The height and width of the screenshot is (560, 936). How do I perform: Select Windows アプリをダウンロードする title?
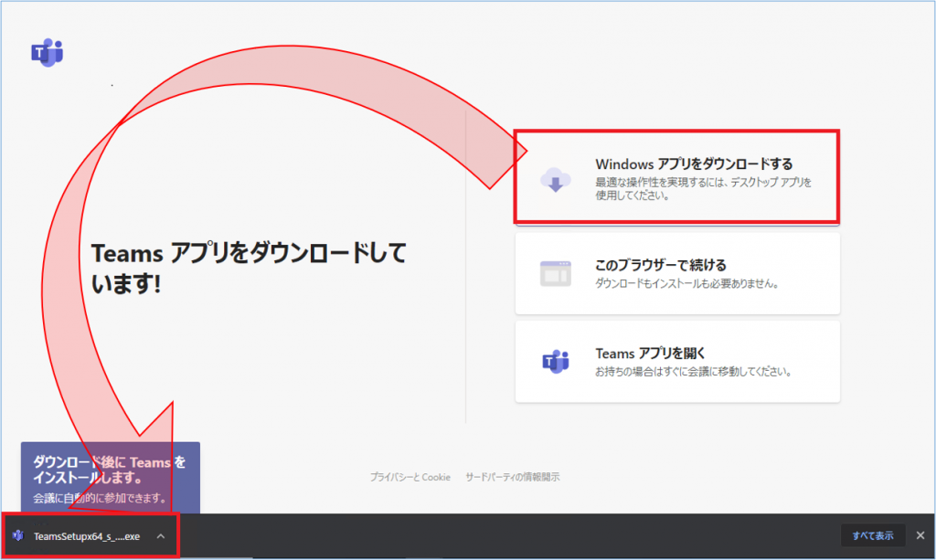pyautogui.click(x=694, y=164)
